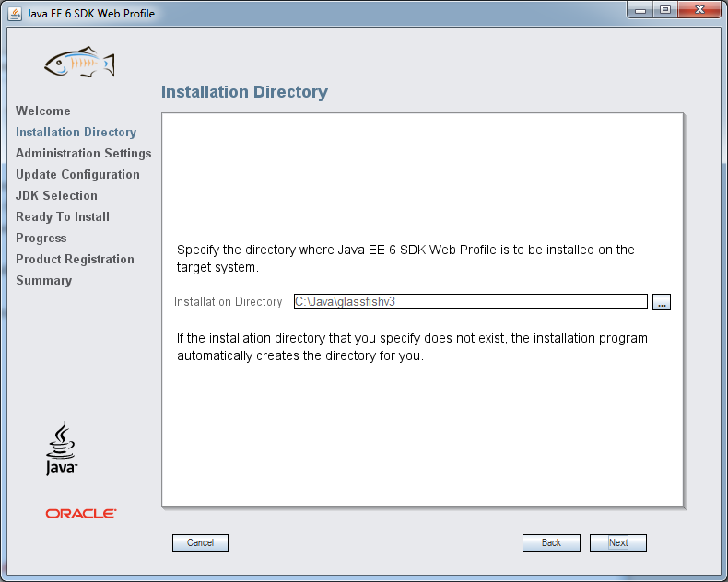Click the Java coffee cup logo
The width and height of the screenshot is (728, 582).
tap(62, 448)
